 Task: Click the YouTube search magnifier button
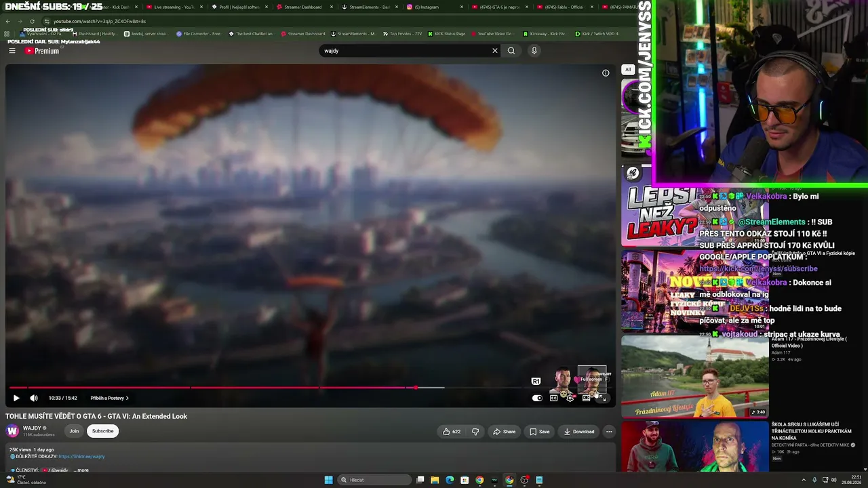(511, 51)
